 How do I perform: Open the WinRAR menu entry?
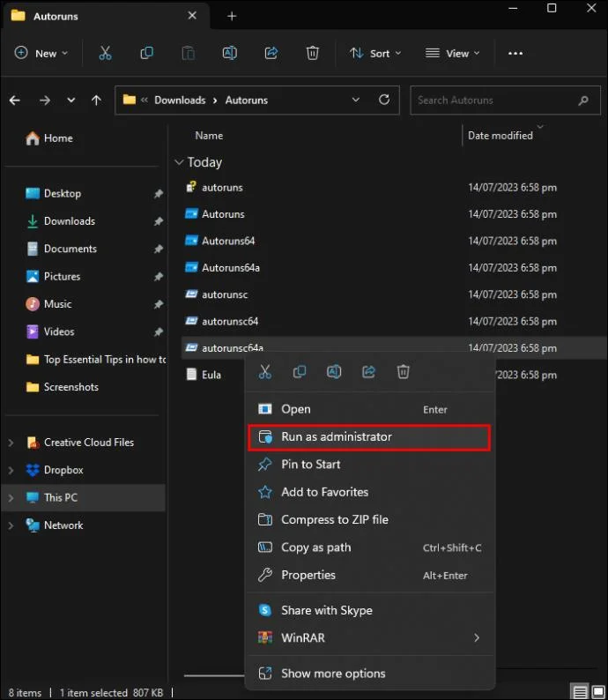(x=370, y=637)
